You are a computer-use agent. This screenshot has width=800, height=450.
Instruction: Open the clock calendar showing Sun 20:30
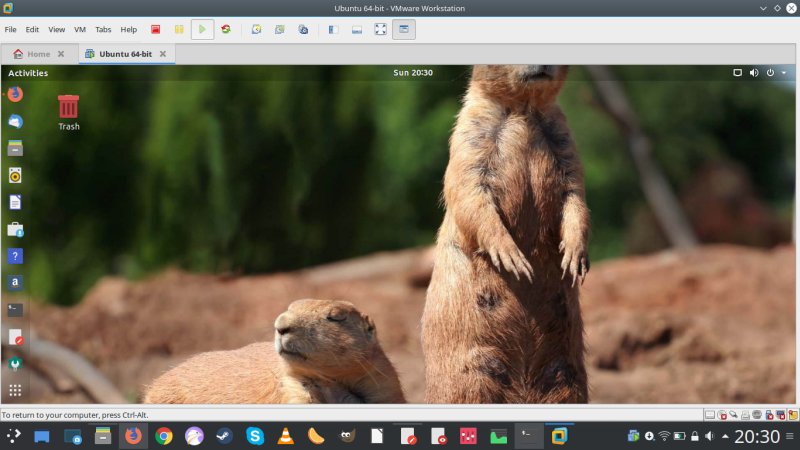[x=414, y=73]
